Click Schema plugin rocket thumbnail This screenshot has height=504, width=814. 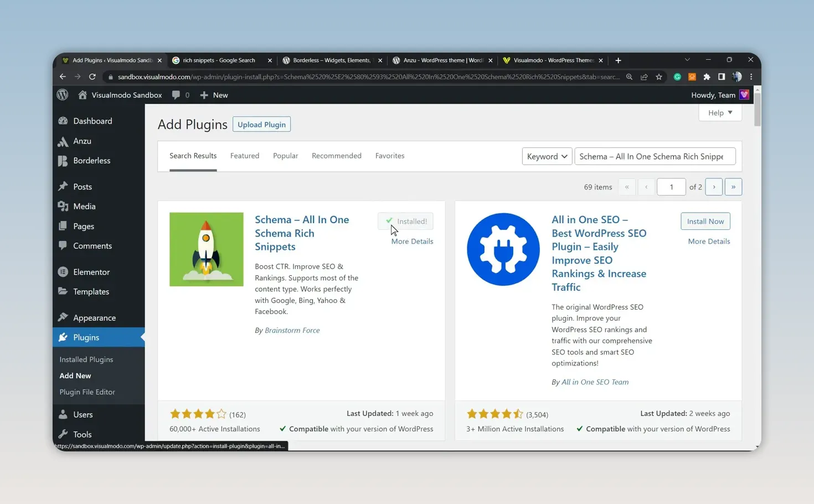tap(207, 249)
